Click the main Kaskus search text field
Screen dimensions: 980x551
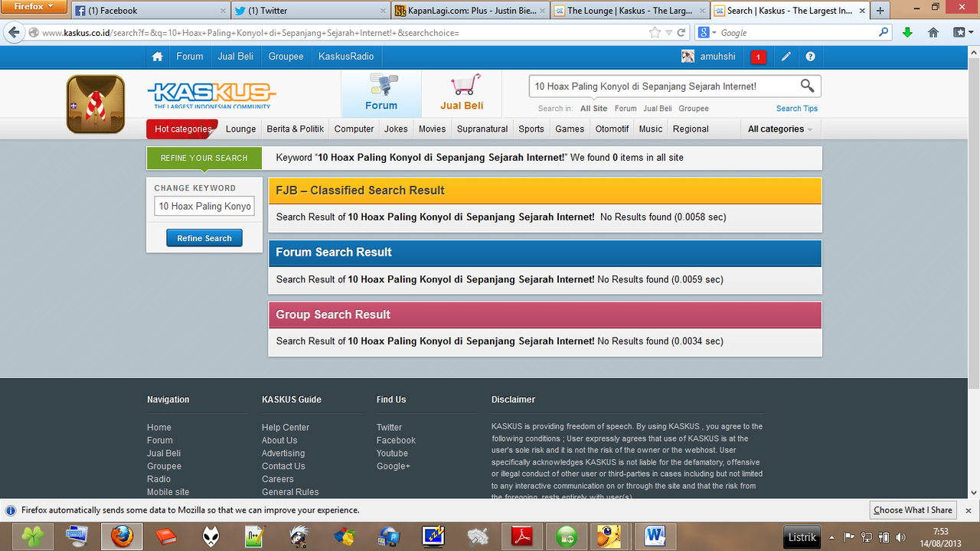[x=663, y=86]
